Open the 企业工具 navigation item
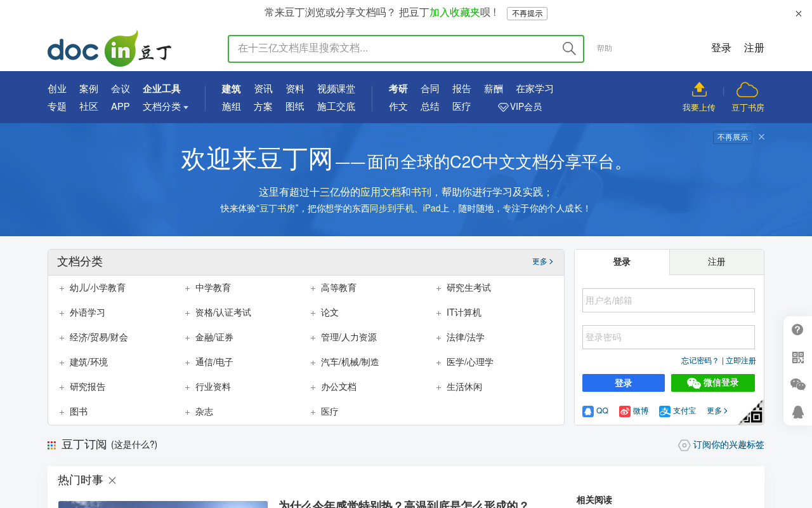 click(162, 90)
